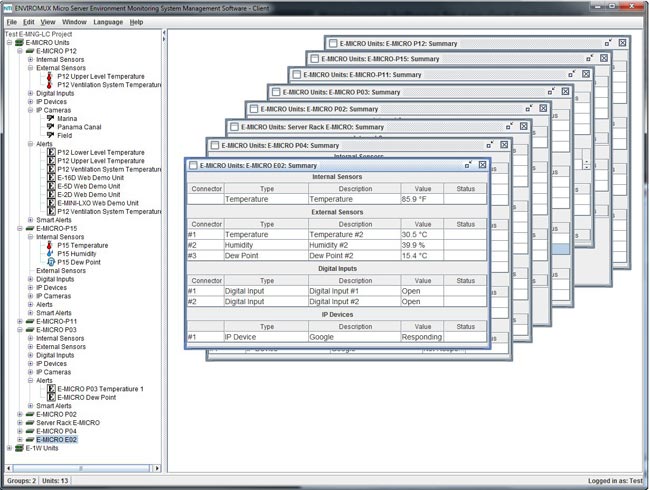Click the Status header in the Digital Inputs table

pyautogui.click(x=465, y=281)
